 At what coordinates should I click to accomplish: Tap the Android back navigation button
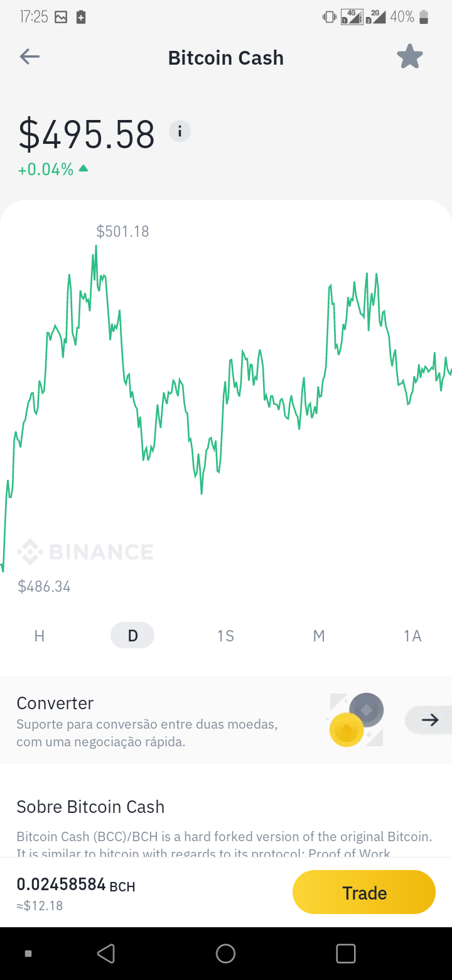click(x=106, y=954)
